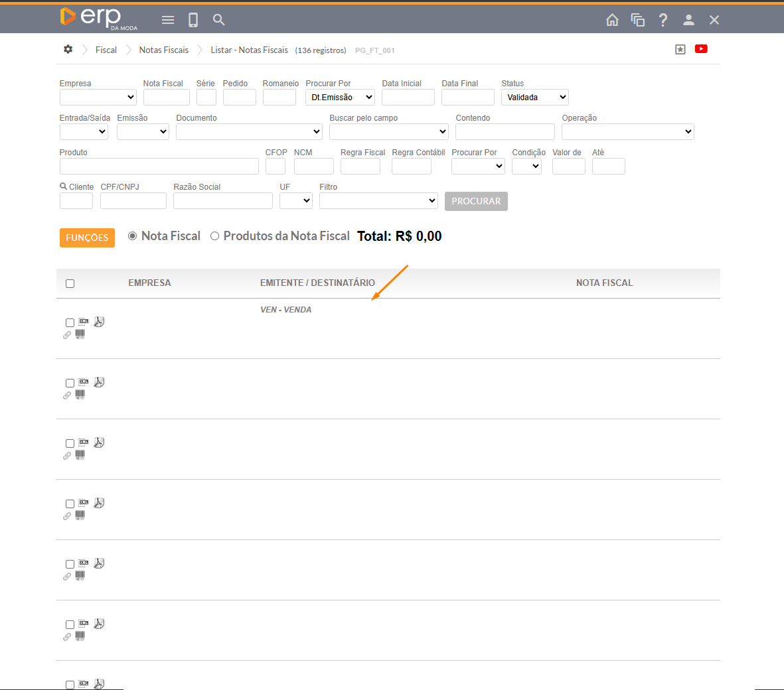Click the YouTube tutorial icon
Screen dimensions: 784x690
701,49
